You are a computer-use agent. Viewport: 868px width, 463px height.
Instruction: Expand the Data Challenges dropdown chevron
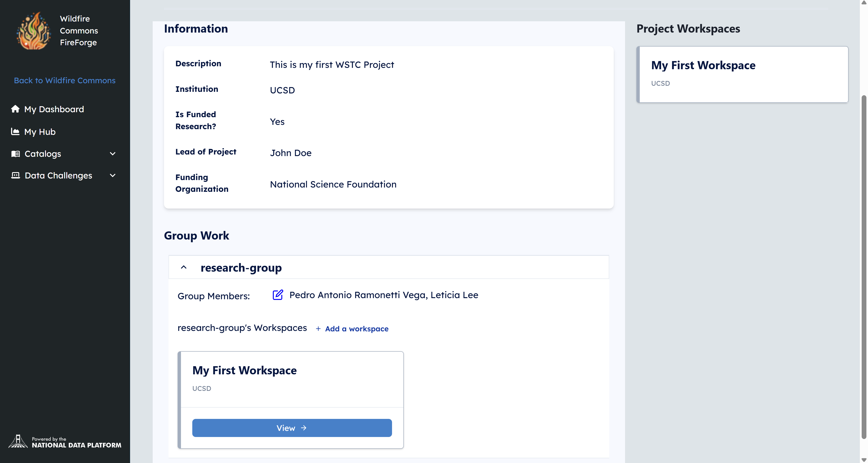113,175
